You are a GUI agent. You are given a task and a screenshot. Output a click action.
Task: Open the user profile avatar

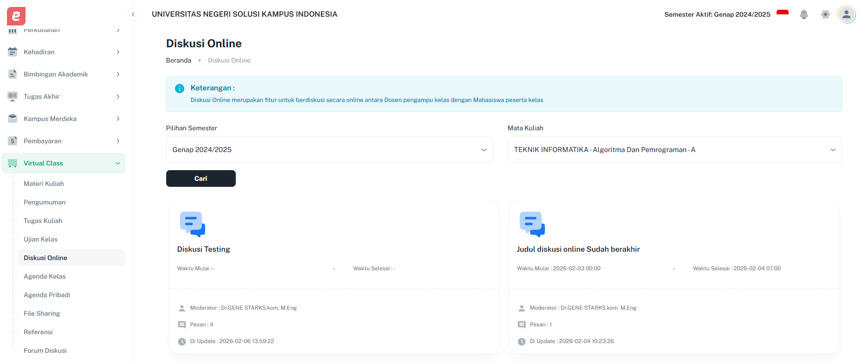coord(847,14)
